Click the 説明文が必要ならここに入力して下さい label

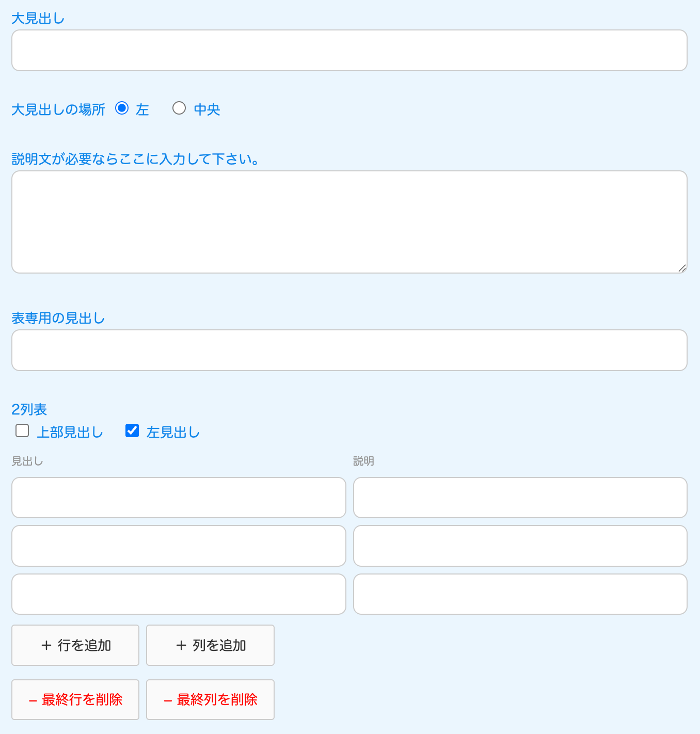coord(135,159)
